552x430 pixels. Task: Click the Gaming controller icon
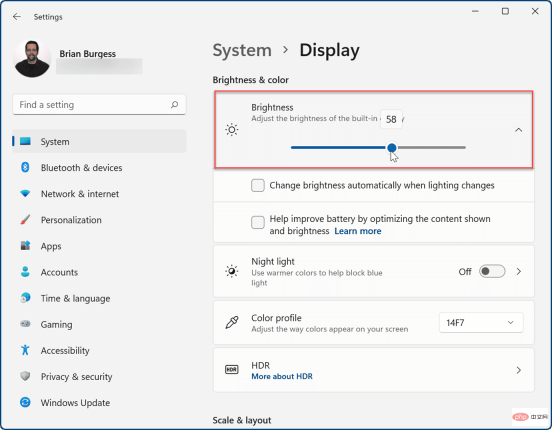(25, 324)
